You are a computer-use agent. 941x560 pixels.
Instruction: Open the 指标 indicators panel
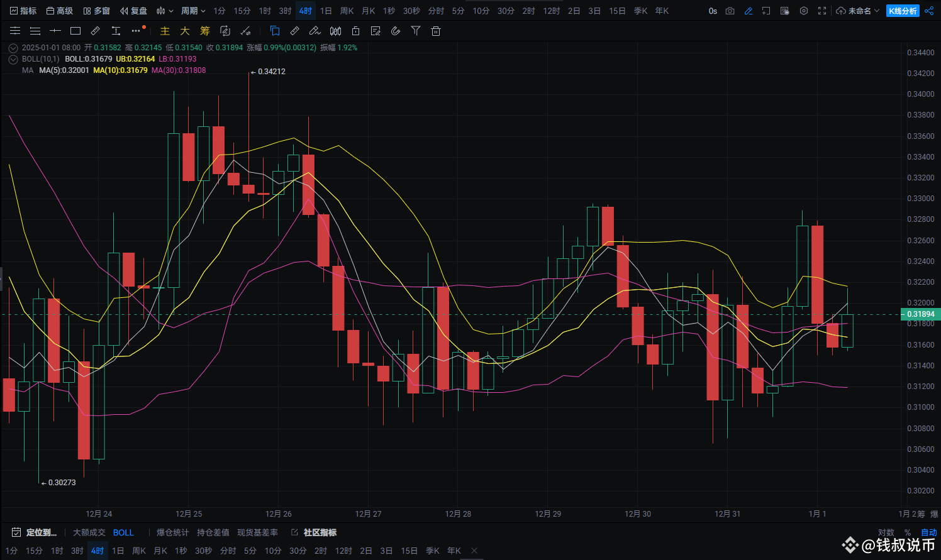pos(23,11)
